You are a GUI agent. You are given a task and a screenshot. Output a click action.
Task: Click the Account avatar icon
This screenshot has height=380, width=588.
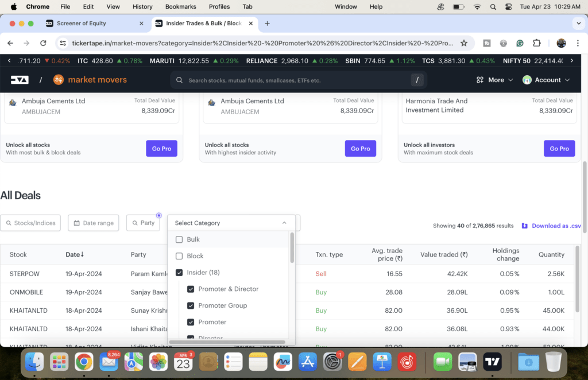[527, 80]
